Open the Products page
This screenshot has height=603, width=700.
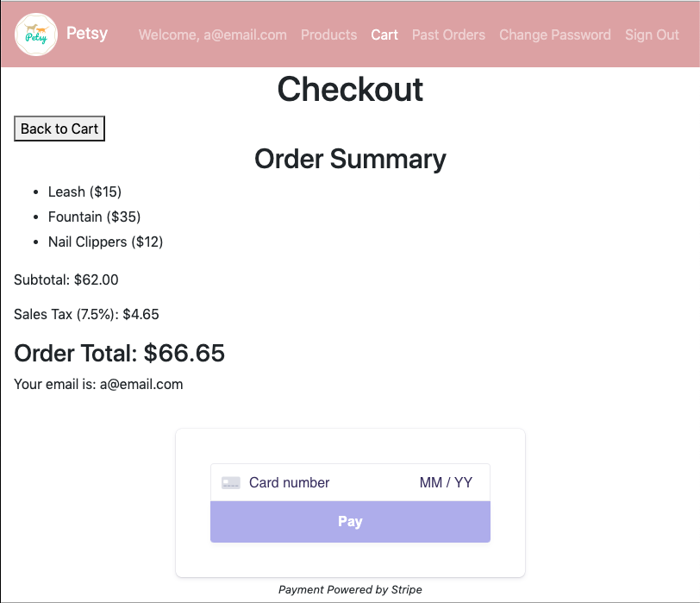[329, 35]
